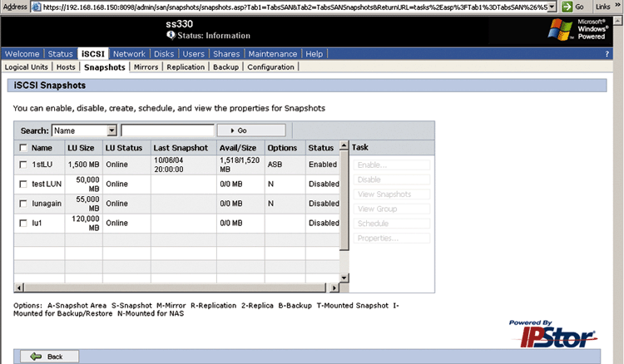Expand the Links toolbar chevron
624x364 pixels.
[x=618, y=6]
